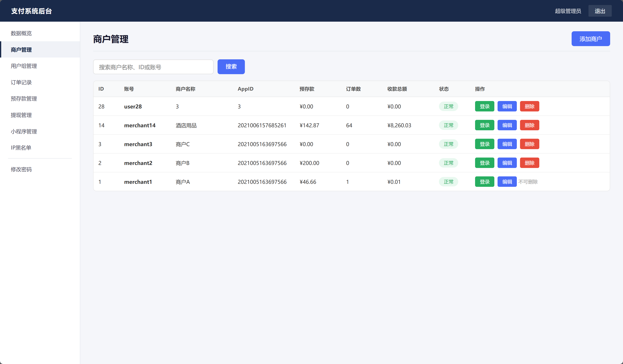Image resolution: width=623 pixels, height=364 pixels.
Task: Click 正常 status badge for merchant1
Action: pos(448,182)
